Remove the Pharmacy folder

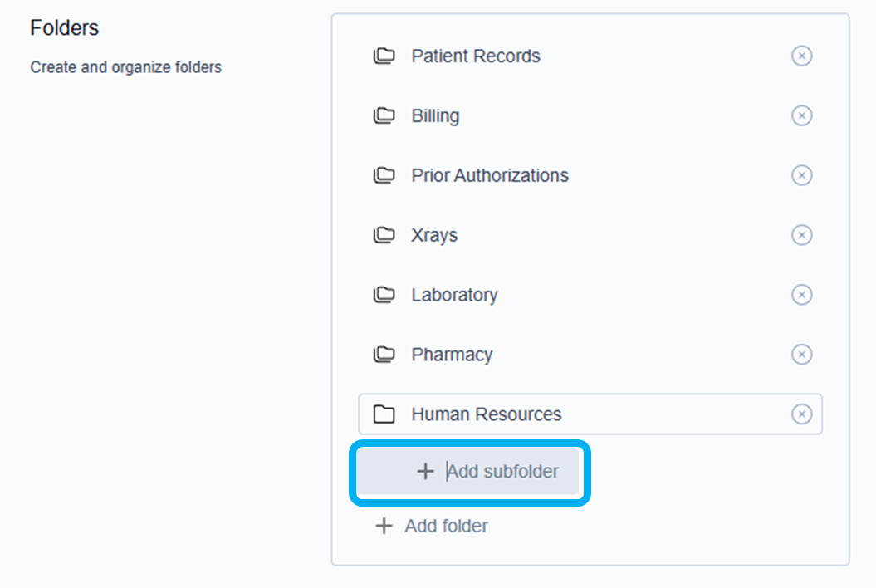coord(801,355)
